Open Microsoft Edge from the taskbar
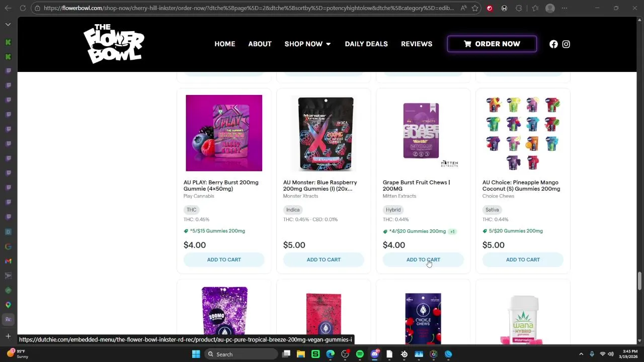 [331, 354]
